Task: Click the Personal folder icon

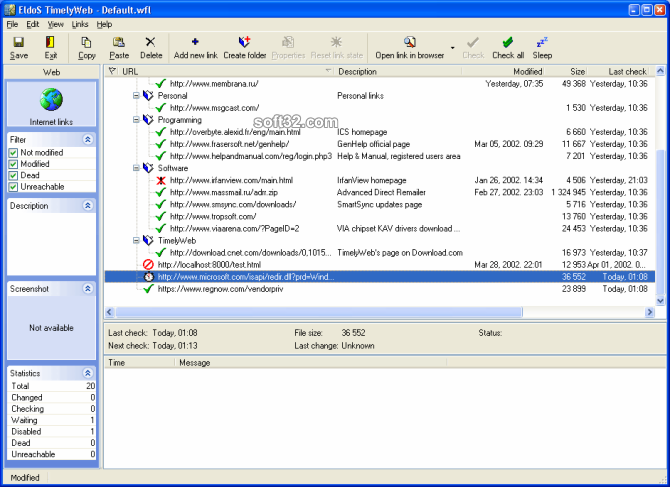Action: point(148,95)
